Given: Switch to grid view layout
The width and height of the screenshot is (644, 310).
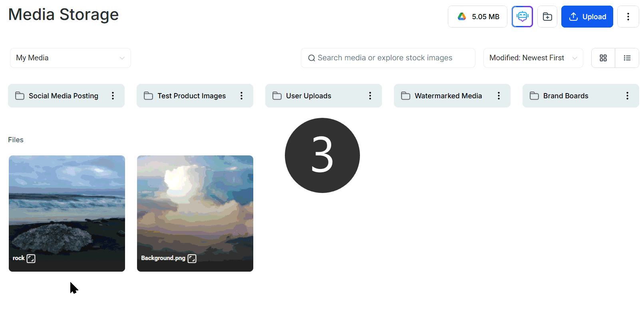Looking at the screenshot, I should (603, 58).
